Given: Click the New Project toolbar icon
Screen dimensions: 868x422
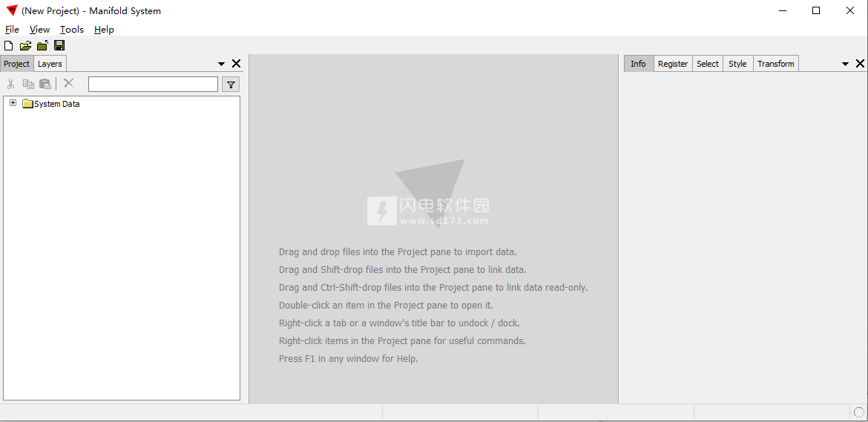Looking at the screenshot, I should (8, 45).
